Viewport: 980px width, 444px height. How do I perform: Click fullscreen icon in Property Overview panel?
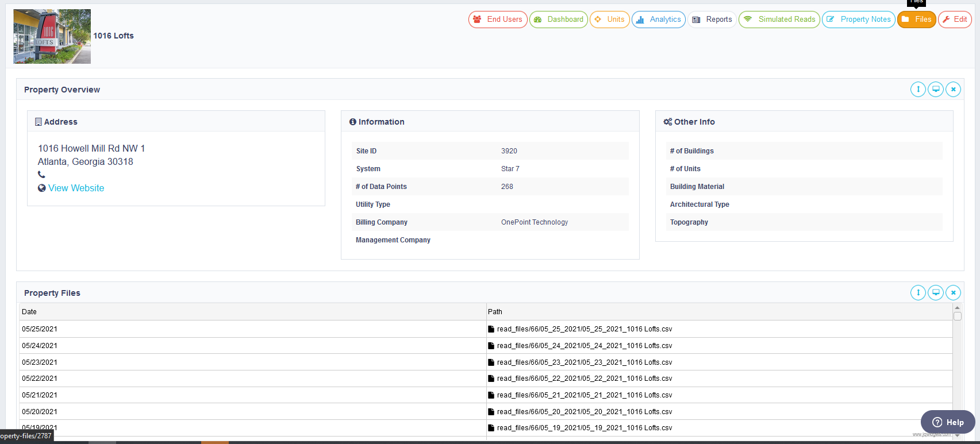[x=936, y=90]
